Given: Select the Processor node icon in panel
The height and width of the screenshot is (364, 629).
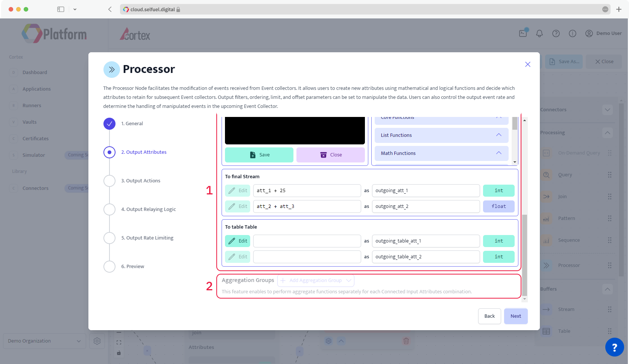Looking at the screenshot, I should 546,265.
